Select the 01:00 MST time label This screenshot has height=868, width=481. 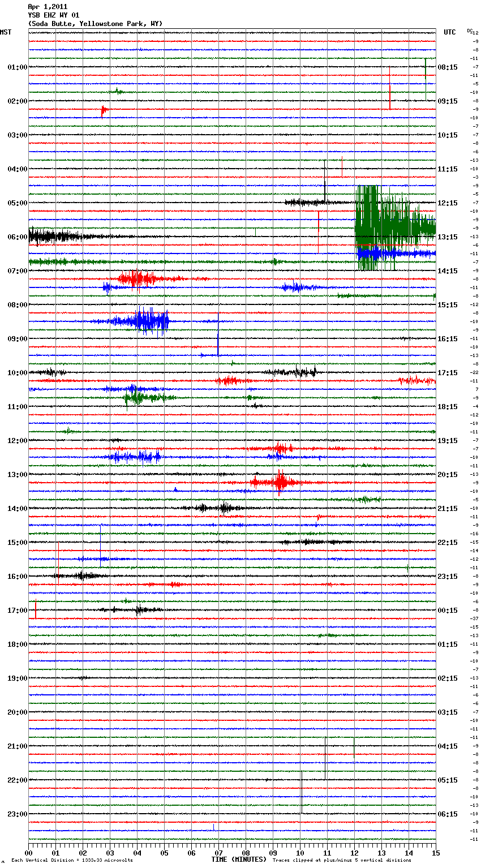click(18, 67)
